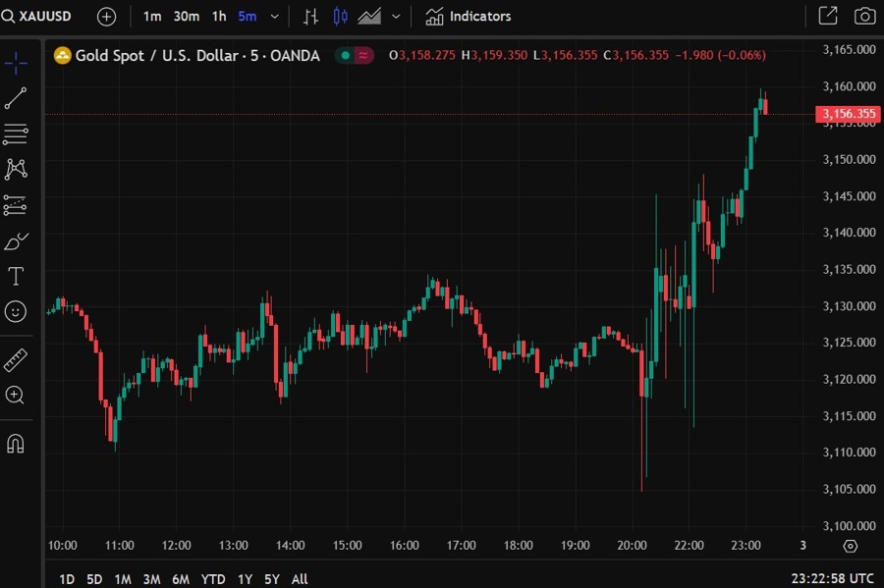The width and height of the screenshot is (884, 588).
Task: Click the current price label 3,156.355
Action: click(849, 114)
